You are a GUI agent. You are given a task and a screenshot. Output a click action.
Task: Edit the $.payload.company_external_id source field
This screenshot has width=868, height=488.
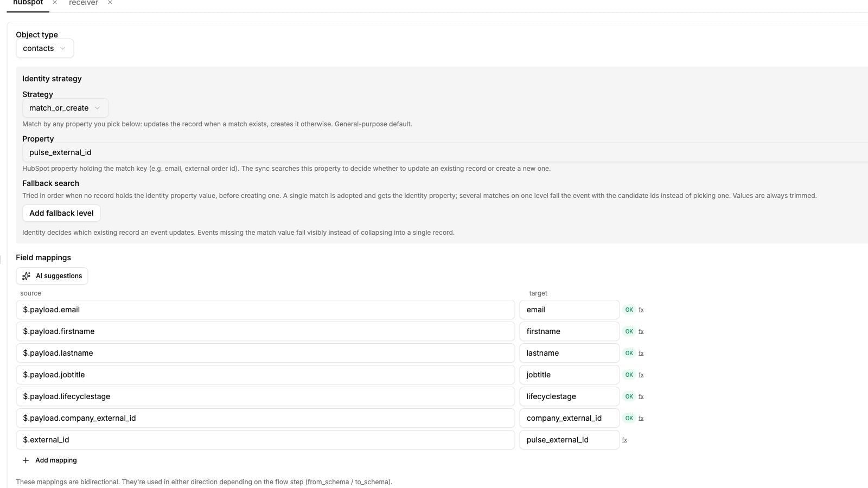(265, 418)
